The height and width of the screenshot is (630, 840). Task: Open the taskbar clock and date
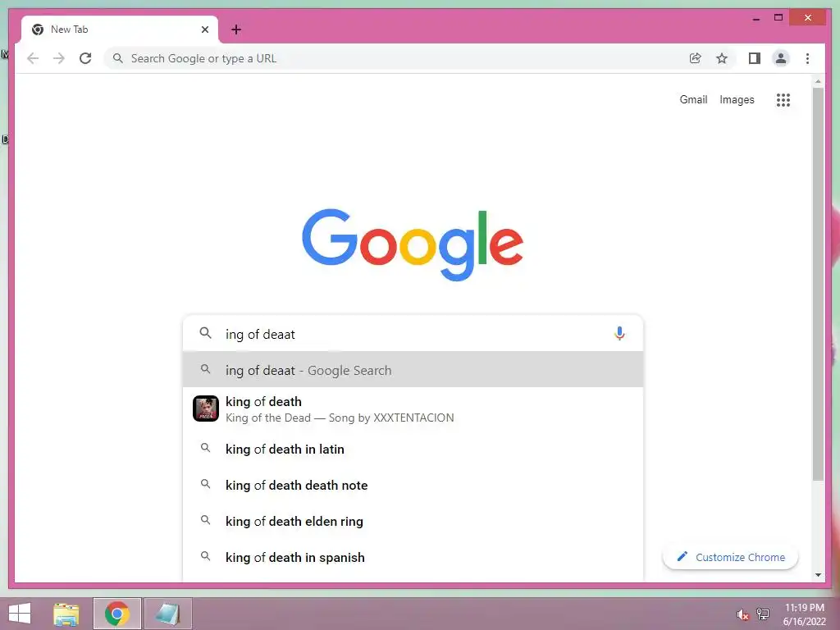[x=804, y=614]
